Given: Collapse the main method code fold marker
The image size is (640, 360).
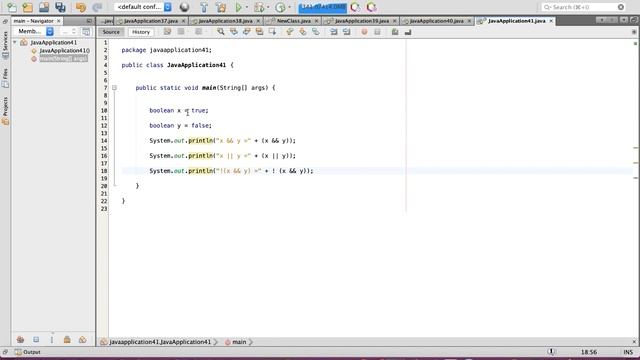Looking at the screenshot, I should (x=114, y=88).
